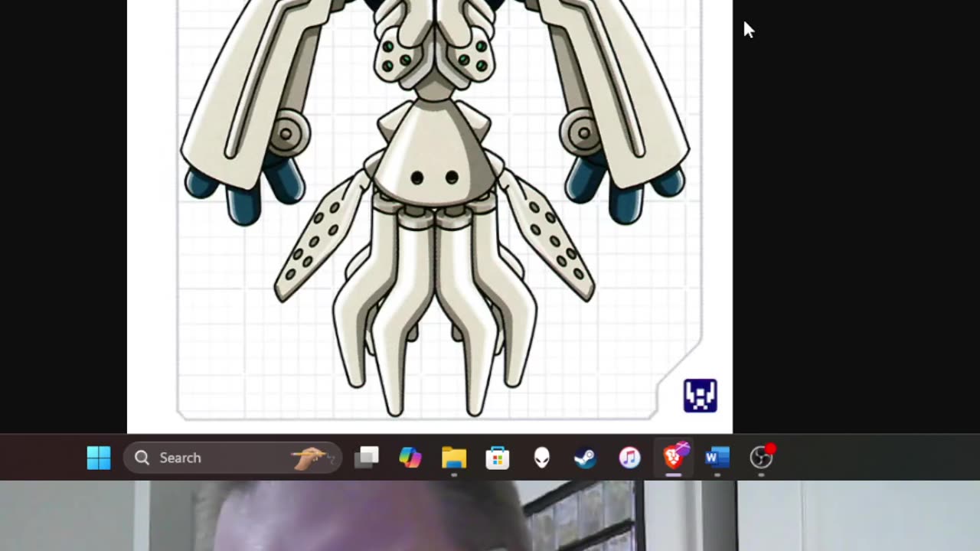Open the Windows Start menu
The height and width of the screenshot is (551, 980).
point(99,458)
